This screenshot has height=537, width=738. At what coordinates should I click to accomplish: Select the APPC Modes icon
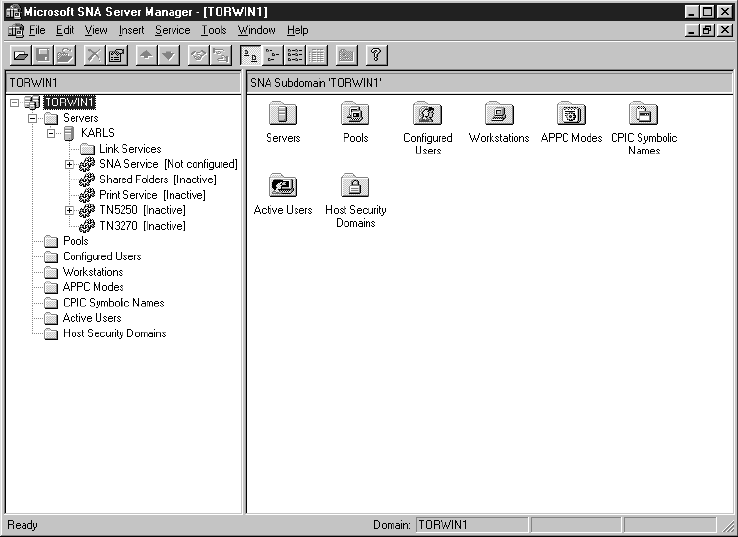coord(571,115)
